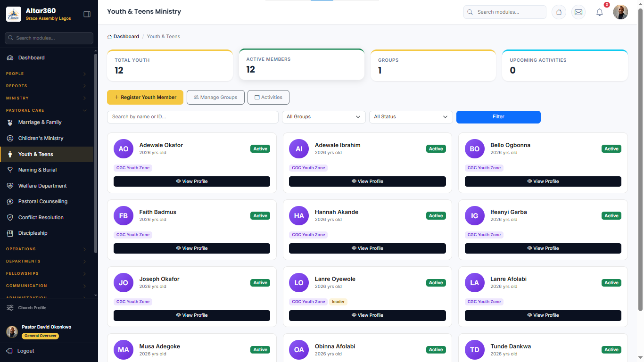The width and height of the screenshot is (644, 362).
Task: View Profile of Adewale Okafor
Action: tap(192, 181)
